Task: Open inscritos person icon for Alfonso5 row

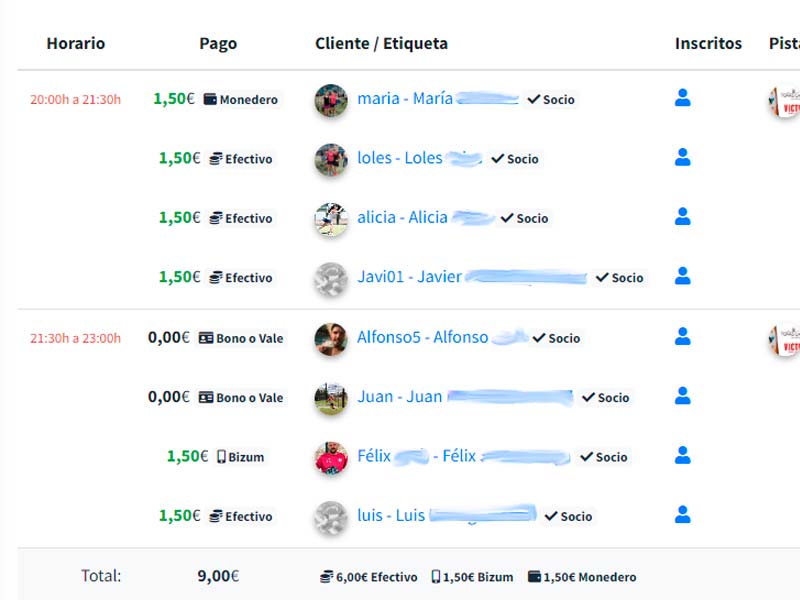Action: tap(682, 336)
